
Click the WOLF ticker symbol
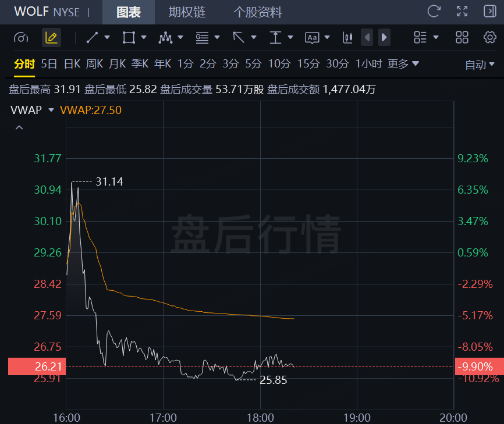point(31,12)
